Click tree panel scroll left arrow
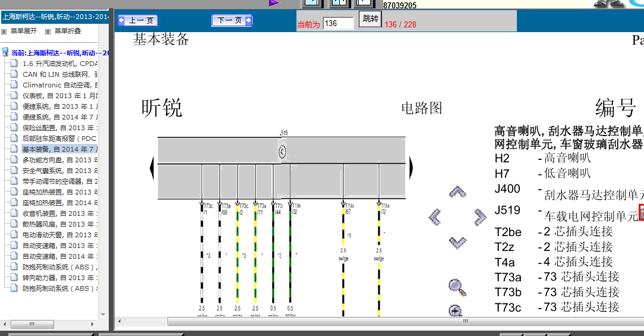 pyautogui.click(x=5, y=325)
